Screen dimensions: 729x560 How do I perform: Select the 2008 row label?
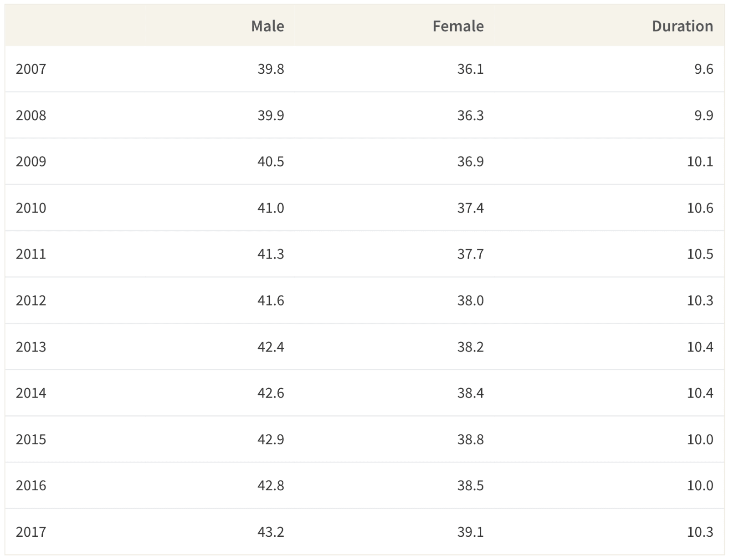tap(31, 115)
